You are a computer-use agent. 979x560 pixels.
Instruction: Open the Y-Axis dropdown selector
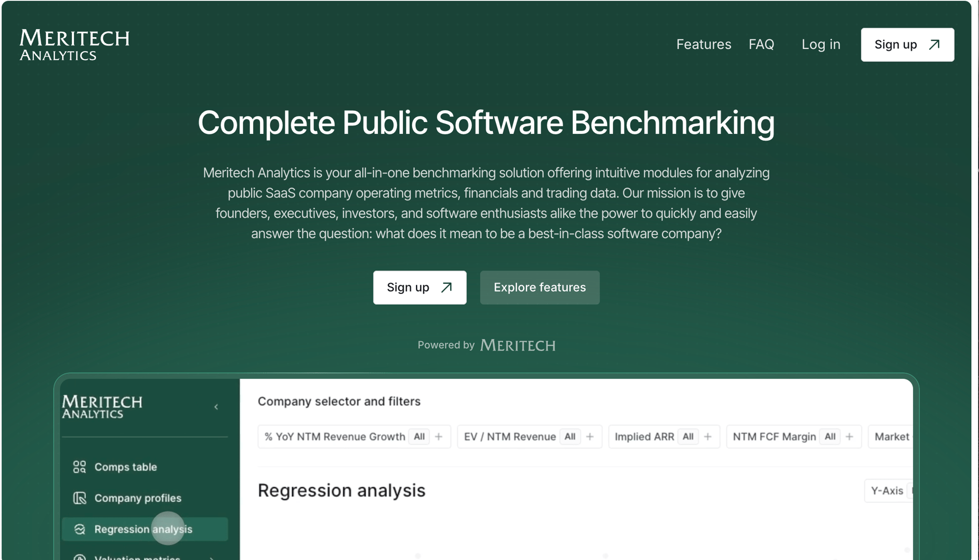click(x=888, y=491)
